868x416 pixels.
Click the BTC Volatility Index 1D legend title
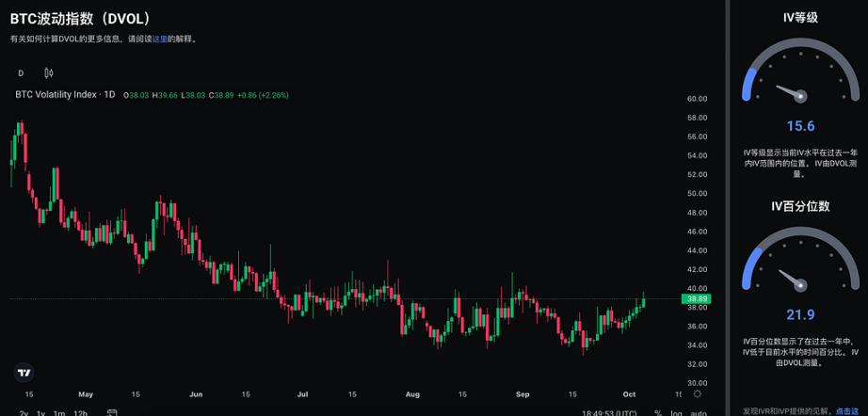point(65,95)
